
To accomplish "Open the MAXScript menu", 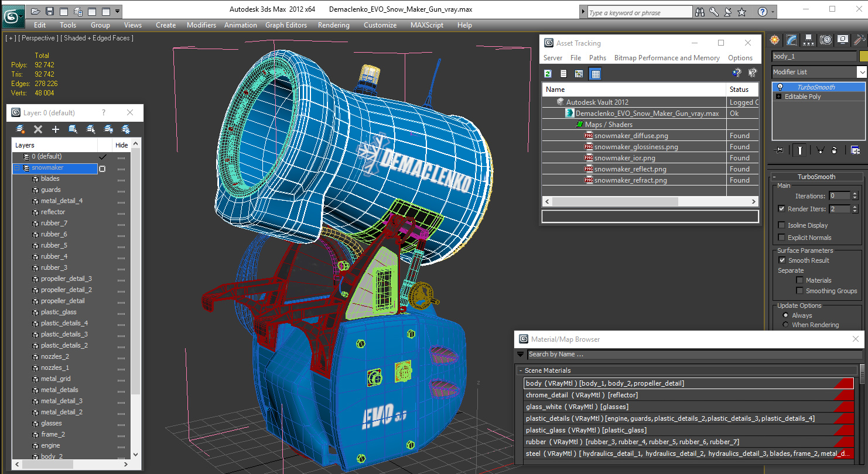I will click(x=428, y=25).
